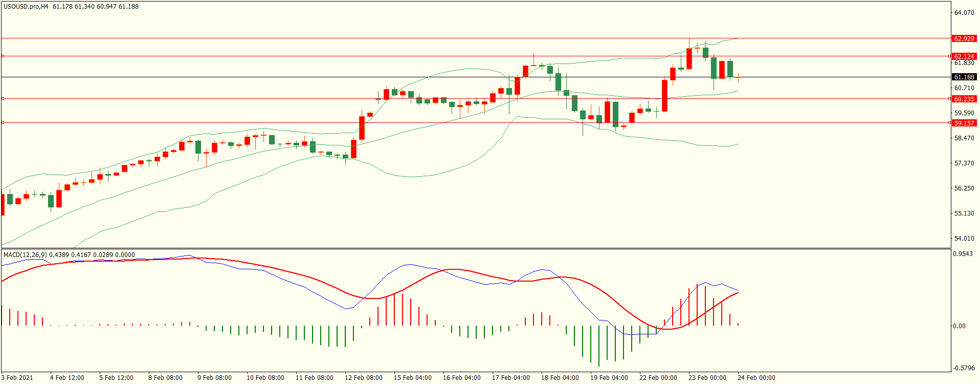980x384 pixels.
Task: Click the divider between chart and MACD panel
Action: [476, 249]
